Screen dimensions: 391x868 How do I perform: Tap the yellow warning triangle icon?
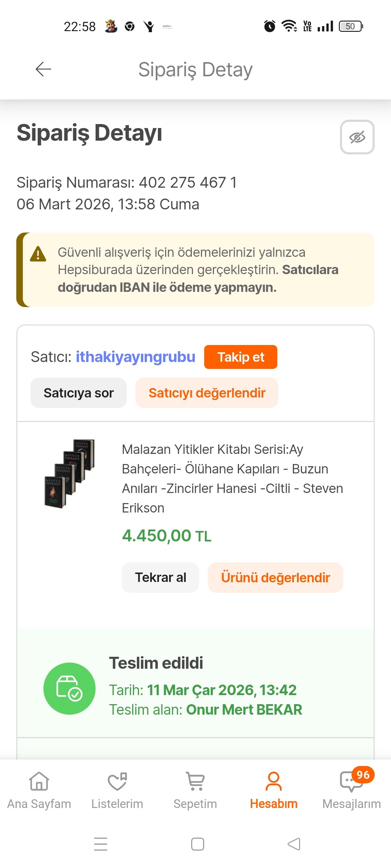pyautogui.click(x=38, y=254)
